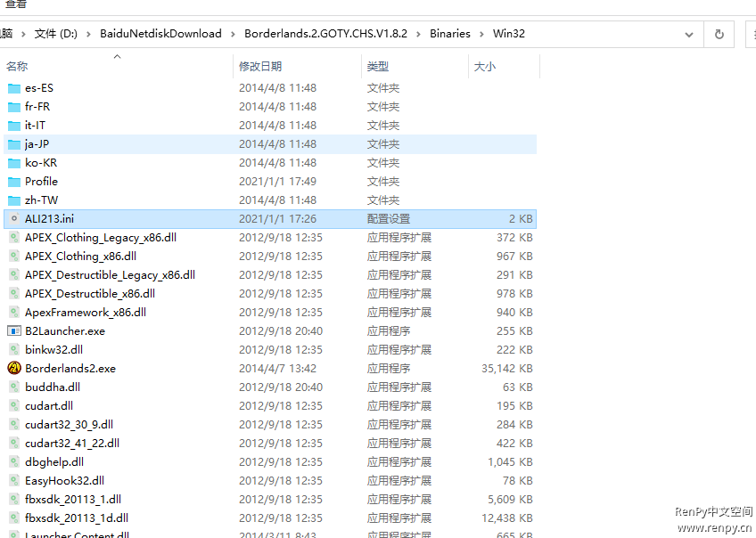
Task: Select the APEX_Destructible_Legacy_x86.dll file icon
Action: 14,275
